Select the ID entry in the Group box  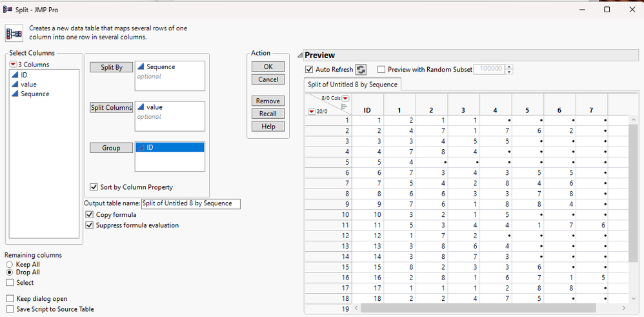[170, 147]
